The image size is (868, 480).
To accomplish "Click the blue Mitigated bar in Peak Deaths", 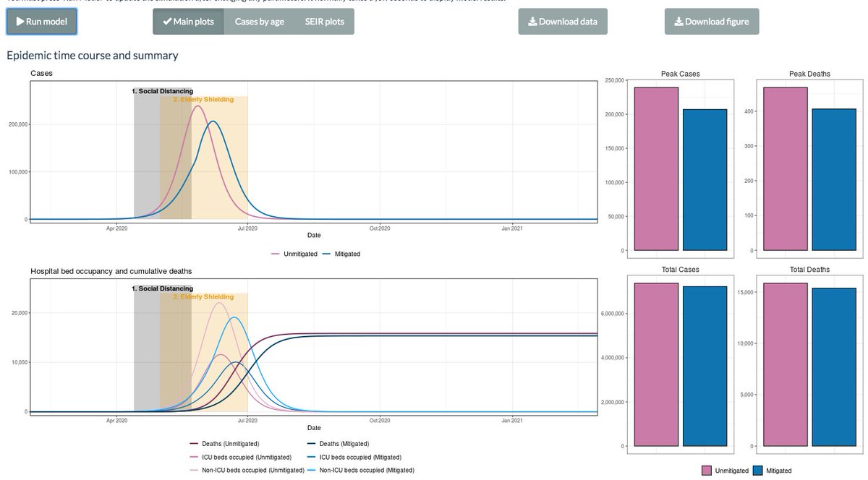I will 834,179.
